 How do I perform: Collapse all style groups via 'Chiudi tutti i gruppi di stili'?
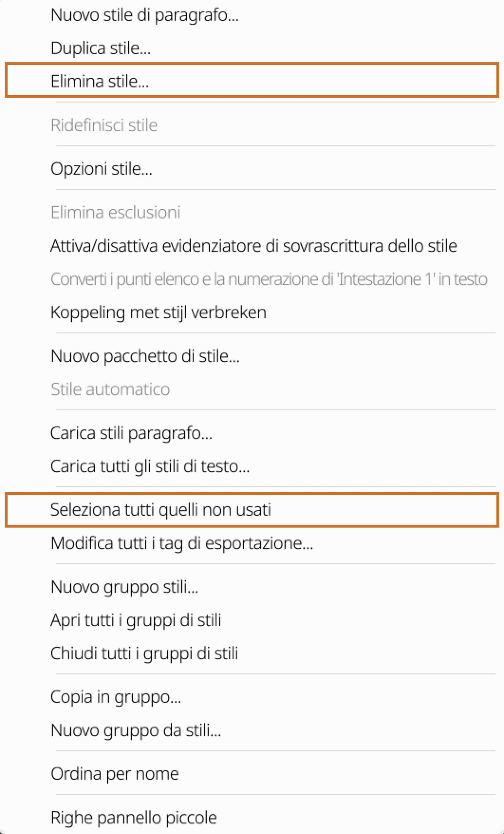coord(145,653)
